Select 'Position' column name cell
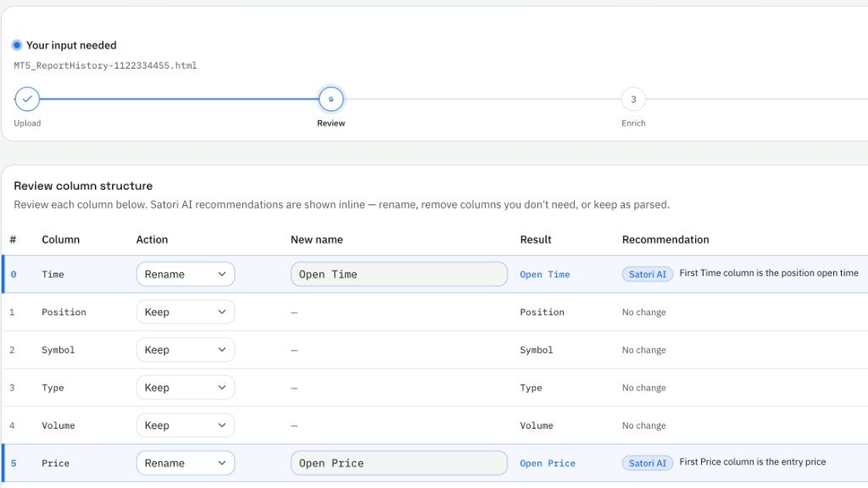The image size is (868, 488). click(x=64, y=312)
